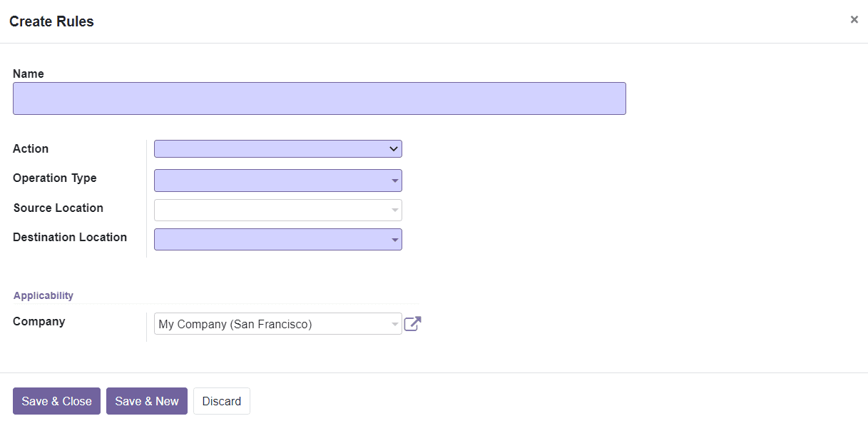Open the Company record via the internal link icon
This screenshot has width=868, height=426.
pos(412,323)
